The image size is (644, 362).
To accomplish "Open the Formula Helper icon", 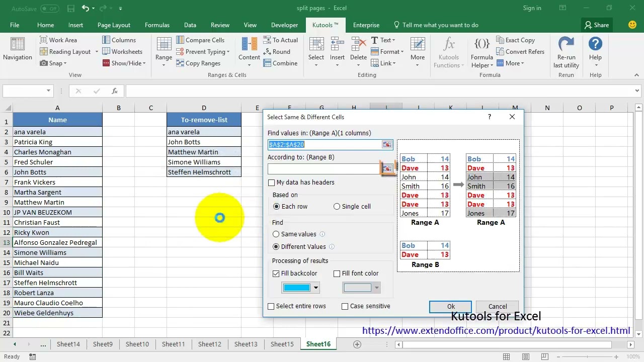I will (x=481, y=44).
